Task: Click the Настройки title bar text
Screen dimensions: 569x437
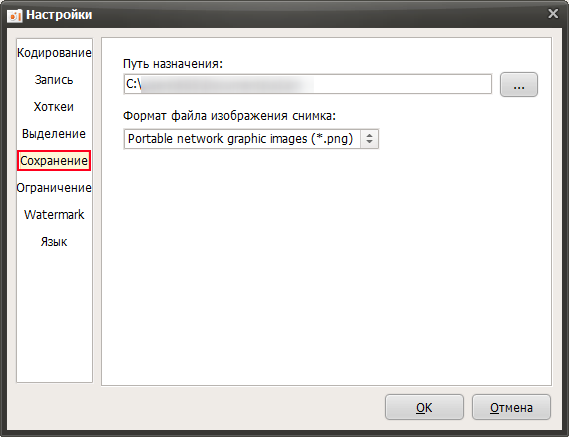Action: (59, 15)
